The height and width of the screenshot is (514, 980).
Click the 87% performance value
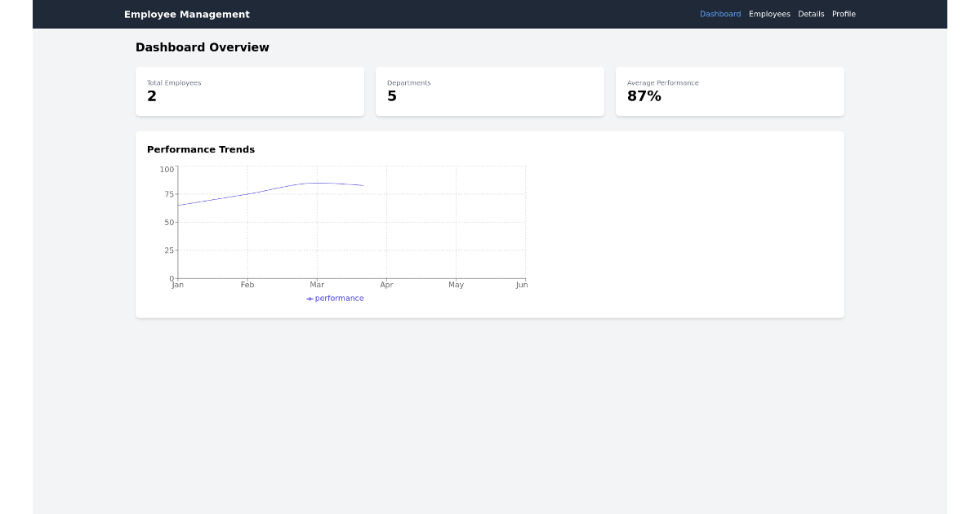(x=644, y=95)
